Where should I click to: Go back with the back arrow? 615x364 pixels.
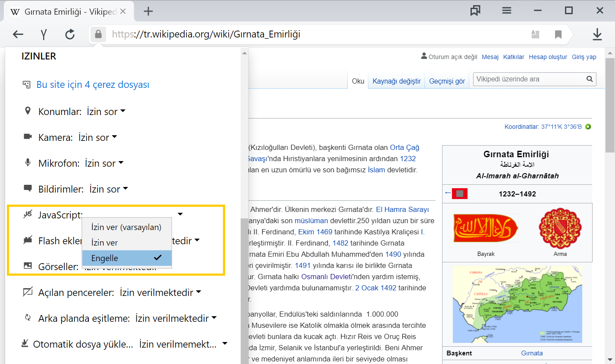[x=18, y=34]
